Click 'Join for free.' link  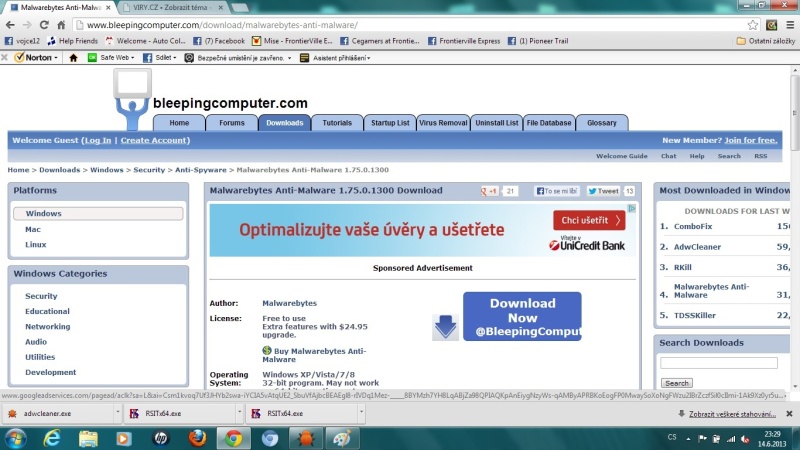[751, 140]
